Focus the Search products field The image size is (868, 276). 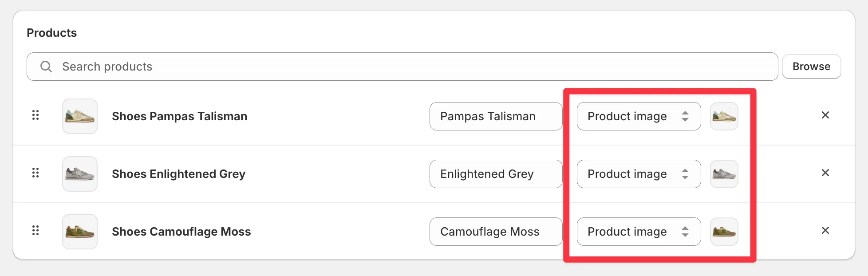tap(402, 67)
